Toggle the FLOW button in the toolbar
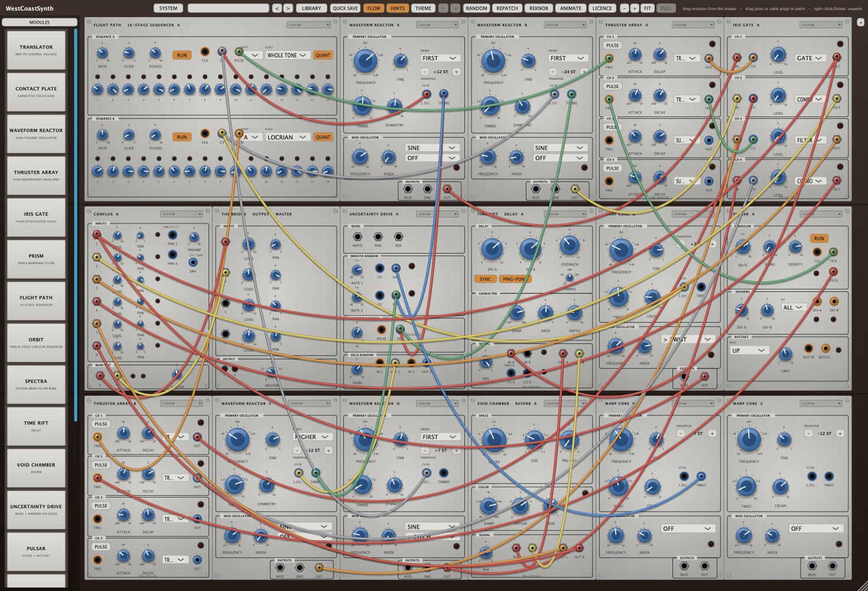Image resolution: width=868 pixels, height=591 pixels. coord(374,8)
